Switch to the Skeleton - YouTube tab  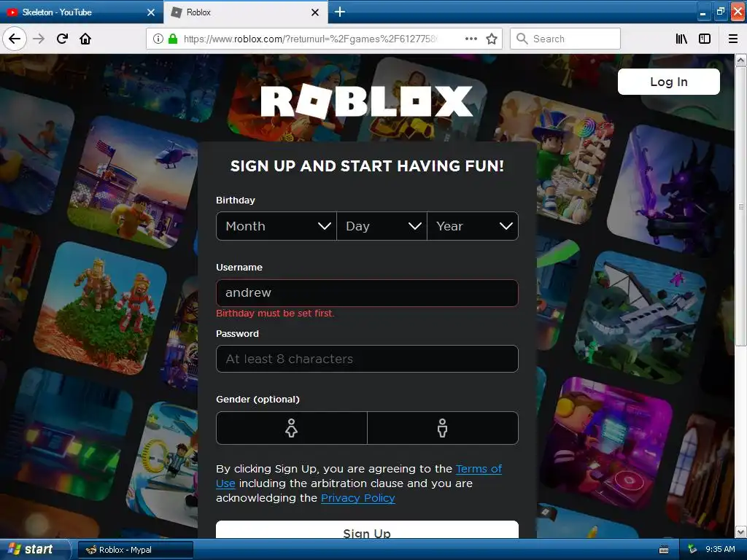(x=82, y=12)
